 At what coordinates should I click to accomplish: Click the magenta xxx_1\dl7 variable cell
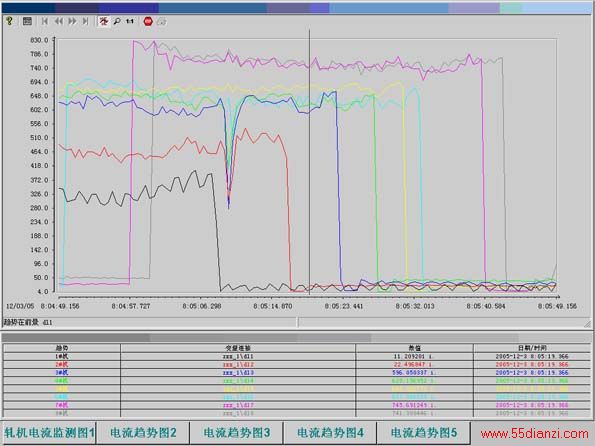click(x=238, y=405)
